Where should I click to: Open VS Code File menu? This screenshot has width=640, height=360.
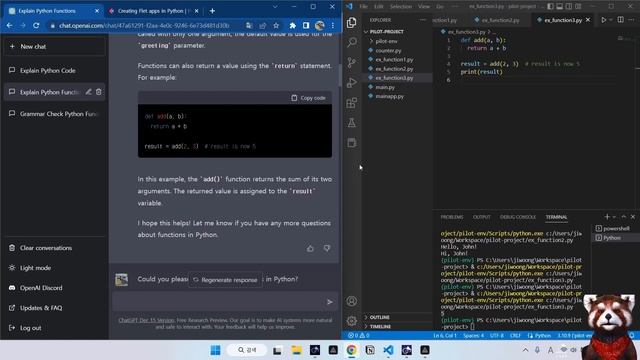pyautogui.click(x=363, y=6)
